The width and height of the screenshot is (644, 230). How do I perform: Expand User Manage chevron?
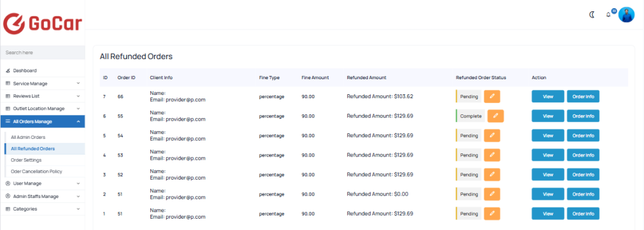(x=78, y=183)
